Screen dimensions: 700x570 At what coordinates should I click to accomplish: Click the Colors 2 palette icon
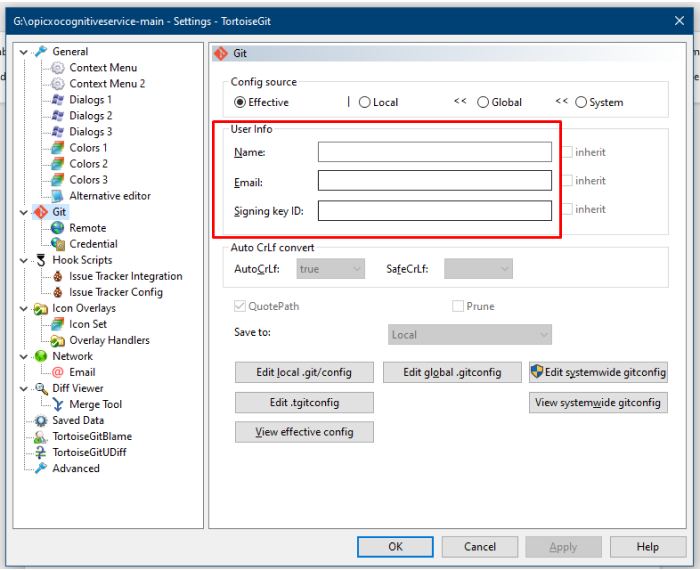coord(57,164)
